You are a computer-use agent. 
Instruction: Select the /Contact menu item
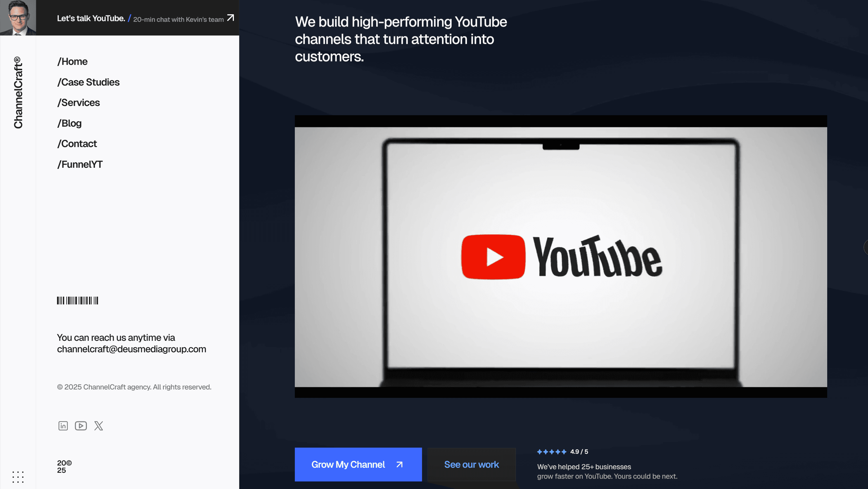click(x=77, y=144)
